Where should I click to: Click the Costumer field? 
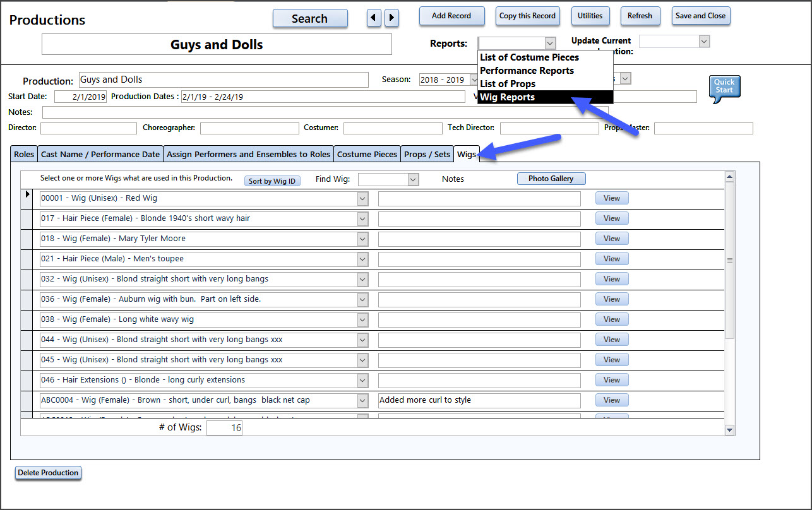pos(393,128)
